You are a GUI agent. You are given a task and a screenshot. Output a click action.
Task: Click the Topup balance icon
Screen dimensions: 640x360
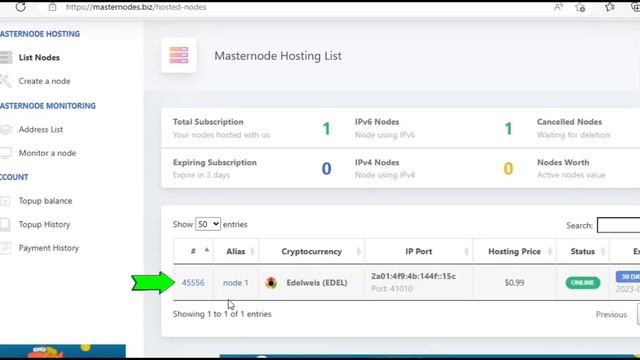[x=5, y=201]
